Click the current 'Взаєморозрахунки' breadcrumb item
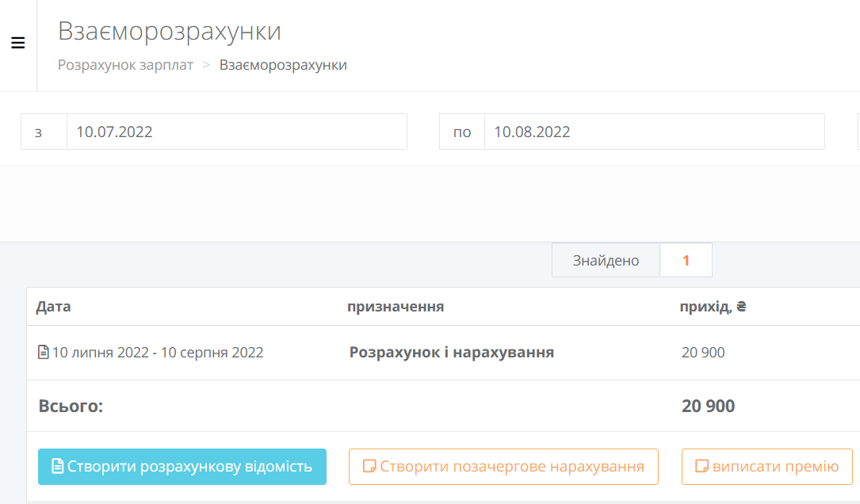This screenshot has height=504, width=860. (x=283, y=65)
